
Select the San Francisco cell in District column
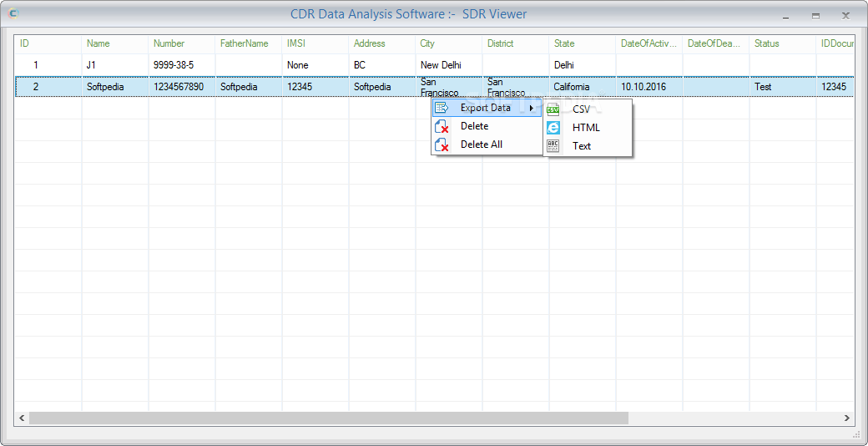516,86
